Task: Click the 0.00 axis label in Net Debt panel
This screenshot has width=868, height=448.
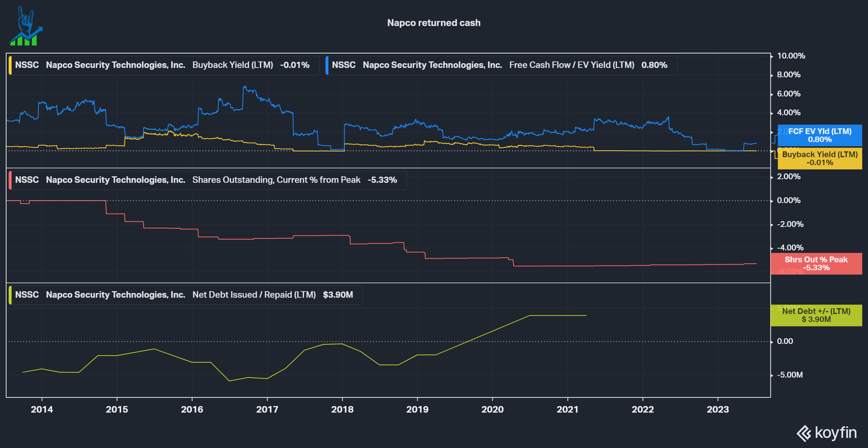Action: (785, 341)
